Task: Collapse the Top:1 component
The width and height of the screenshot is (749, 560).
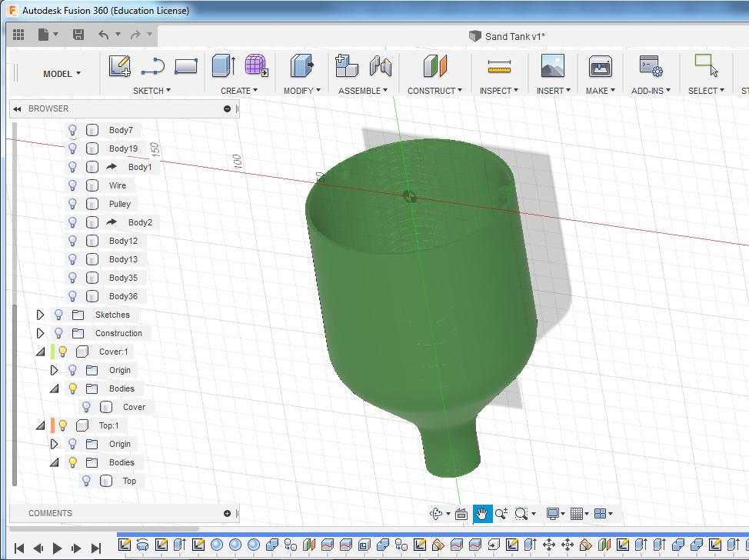Action: [41, 425]
